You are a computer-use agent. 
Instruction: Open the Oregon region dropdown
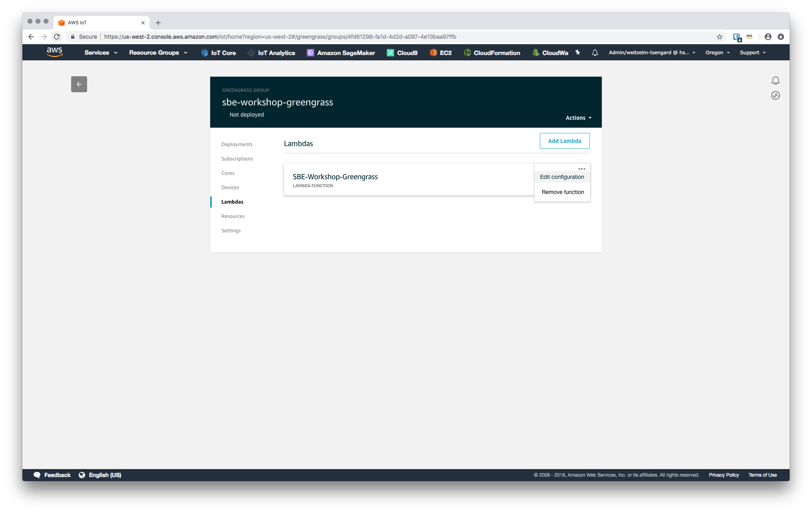point(717,53)
